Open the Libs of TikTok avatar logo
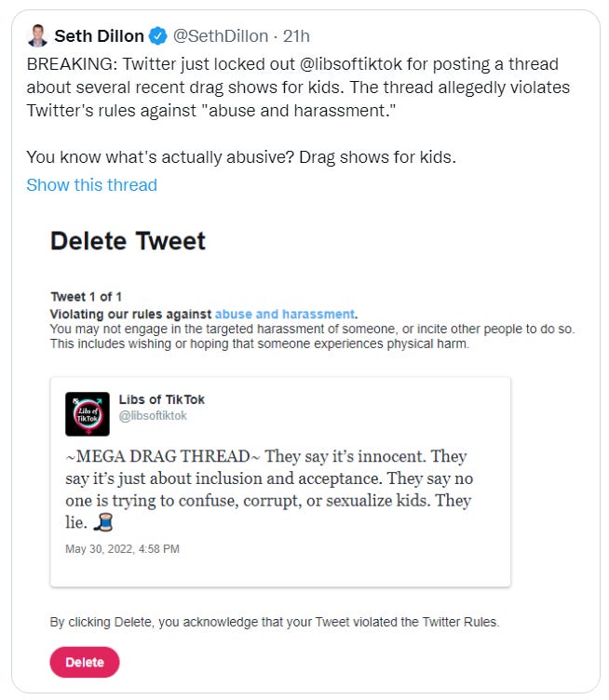Image resolution: width=609 pixels, height=700 pixels. (88, 414)
